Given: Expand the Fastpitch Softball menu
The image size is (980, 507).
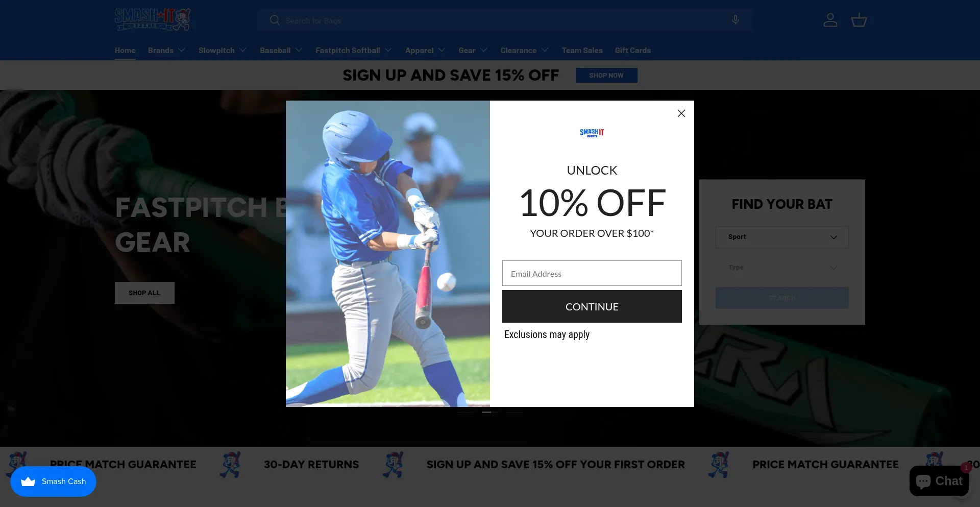Looking at the screenshot, I should 354,50.
